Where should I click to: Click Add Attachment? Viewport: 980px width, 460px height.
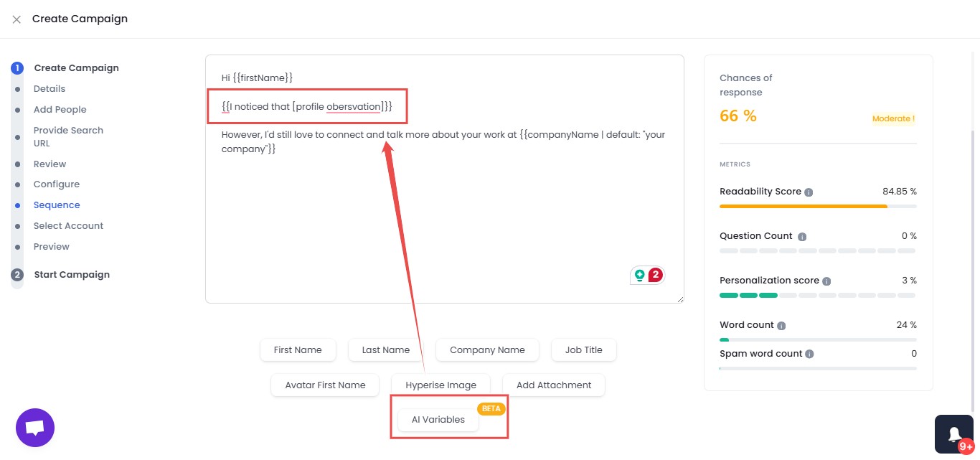click(553, 385)
